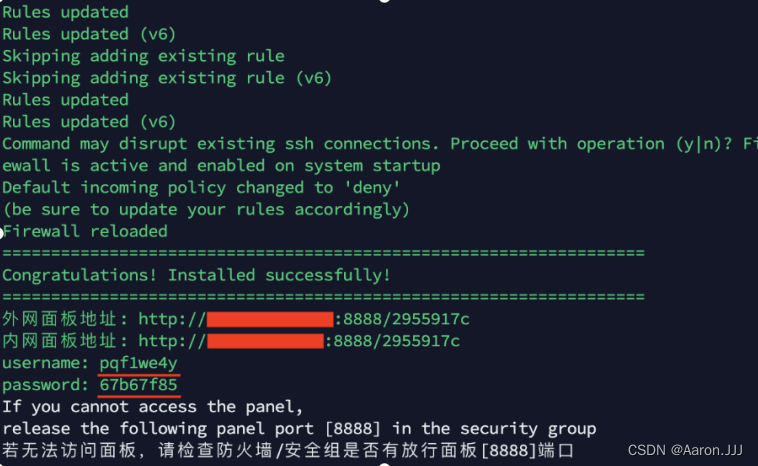The height and width of the screenshot is (466, 758).
Task: Click the 'password:' label
Action: [45, 385]
